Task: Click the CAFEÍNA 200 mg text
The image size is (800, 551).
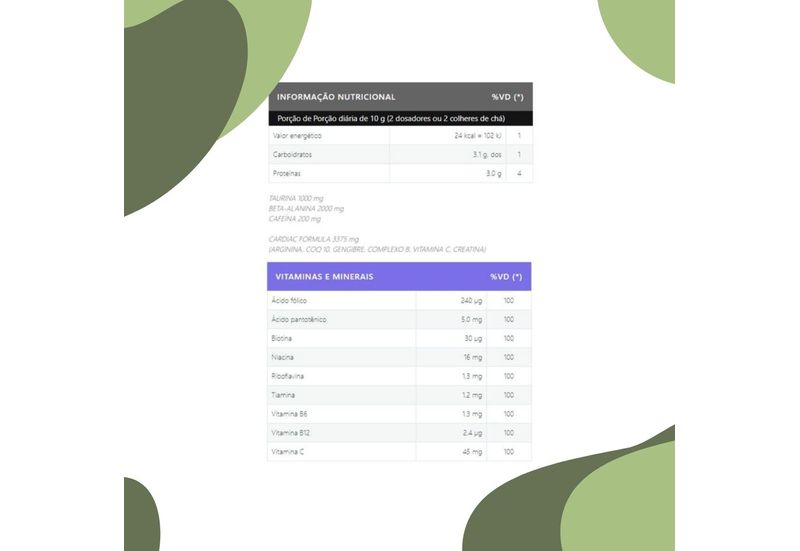Action: [295, 218]
